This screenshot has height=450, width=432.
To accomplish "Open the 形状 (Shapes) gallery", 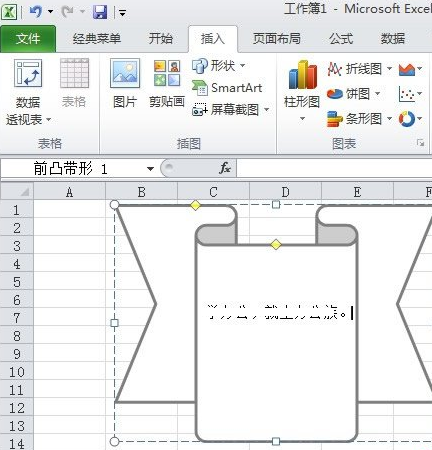I will [219, 66].
